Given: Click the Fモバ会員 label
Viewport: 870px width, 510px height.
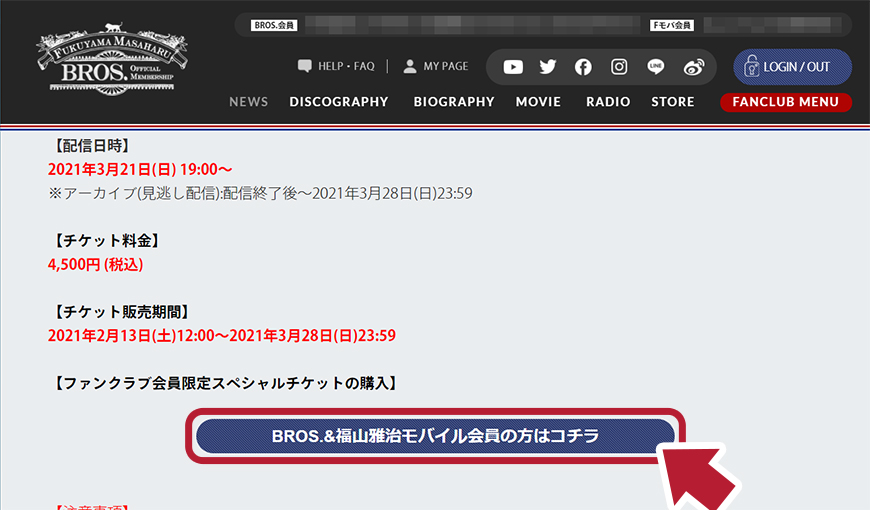Looking at the screenshot, I should coord(672,26).
